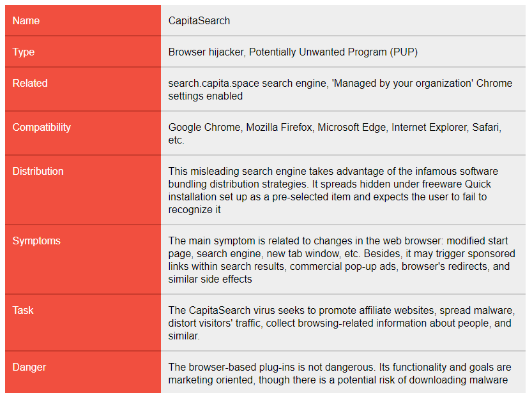Image resolution: width=532 pixels, height=393 pixels.
Task: Click the Potentially Unwanted Program (PUP) text
Action: click(333, 52)
